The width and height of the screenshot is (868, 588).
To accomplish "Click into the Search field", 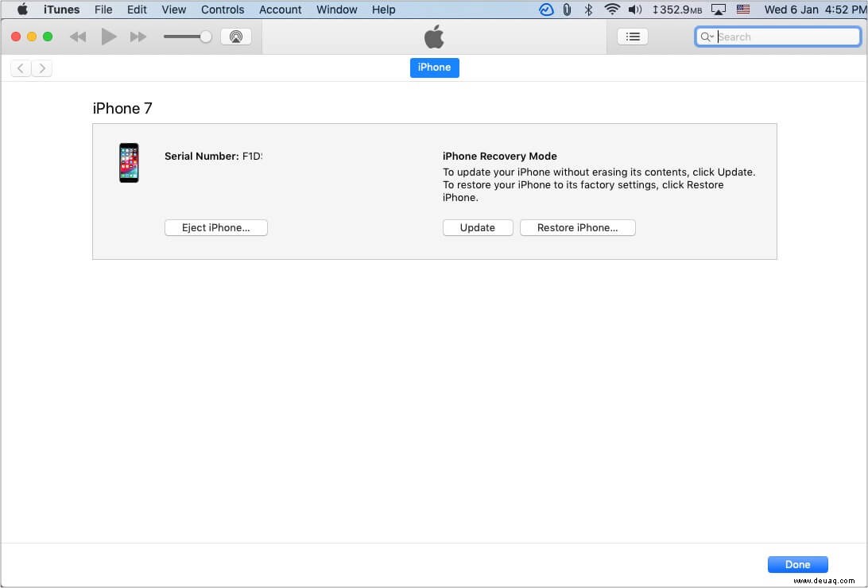I will (777, 37).
